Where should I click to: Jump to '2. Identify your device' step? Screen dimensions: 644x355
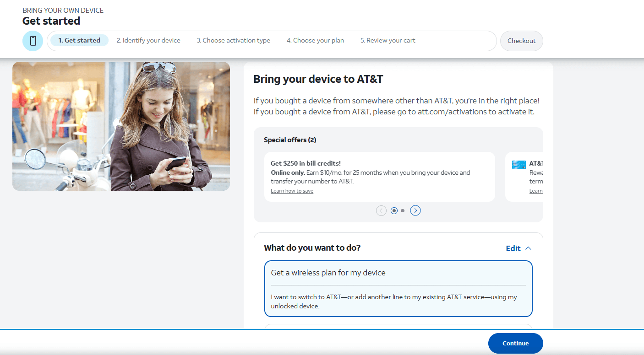tap(148, 40)
